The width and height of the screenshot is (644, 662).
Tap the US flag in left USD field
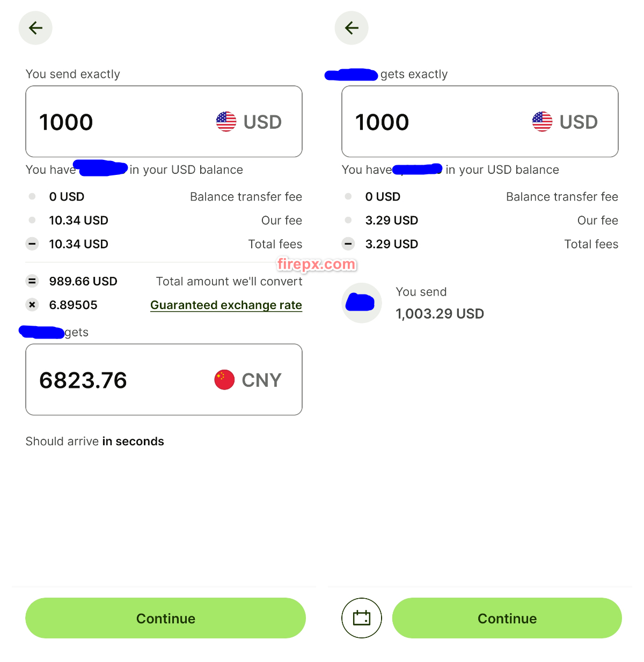click(226, 122)
